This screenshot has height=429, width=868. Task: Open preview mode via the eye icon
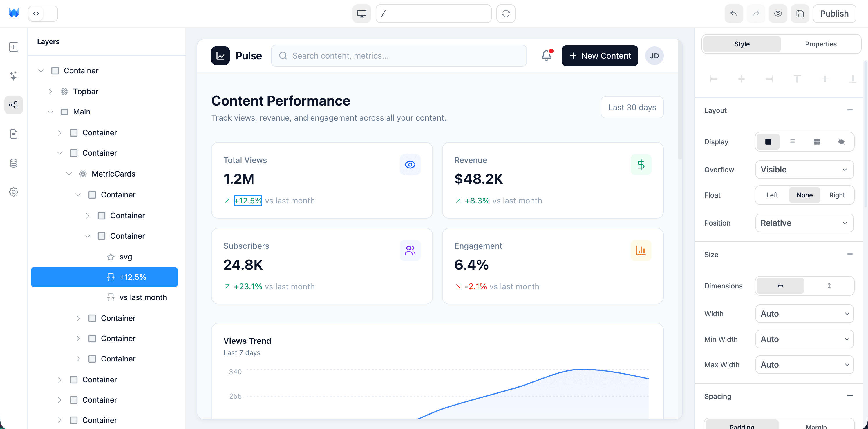point(778,13)
